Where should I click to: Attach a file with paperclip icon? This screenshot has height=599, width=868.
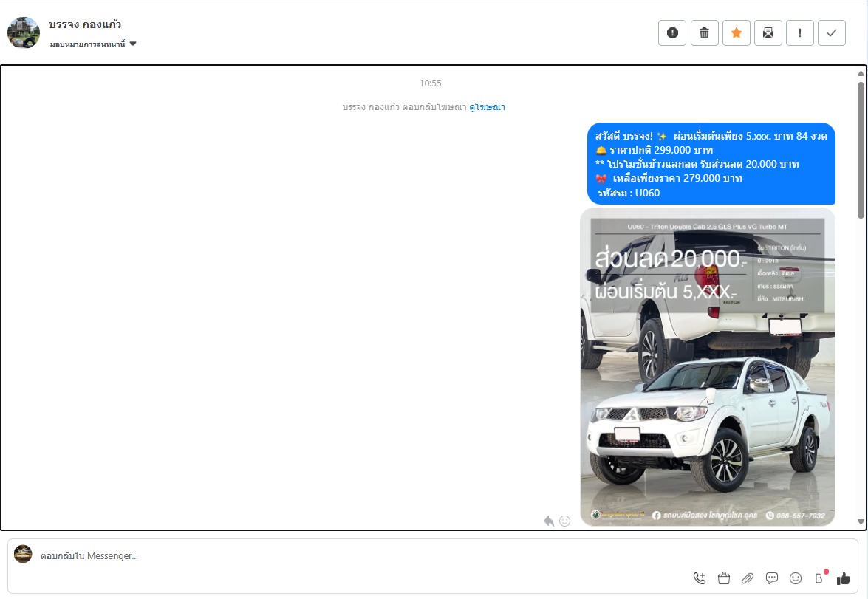(748, 578)
